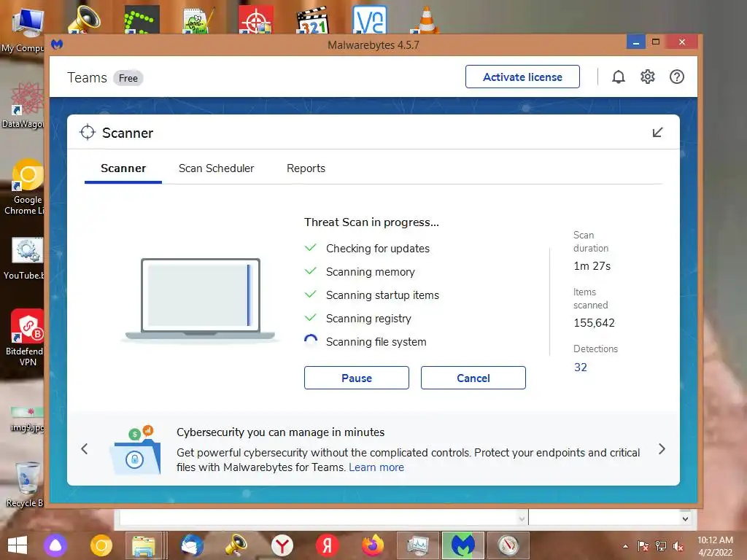Show hidden tray icons arrow
Image resolution: width=747 pixels, height=560 pixels.
(625, 546)
